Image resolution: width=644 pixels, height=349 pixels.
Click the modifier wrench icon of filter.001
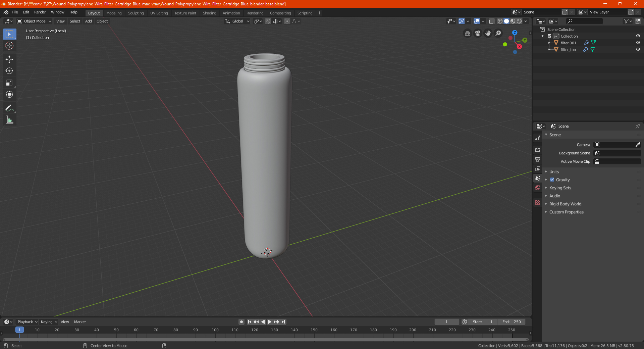(586, 43)
